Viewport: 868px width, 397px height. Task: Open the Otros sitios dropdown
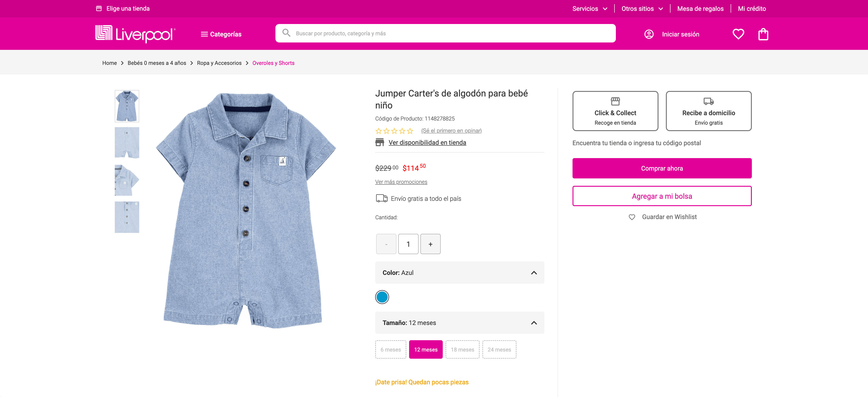tap(642, 9)
